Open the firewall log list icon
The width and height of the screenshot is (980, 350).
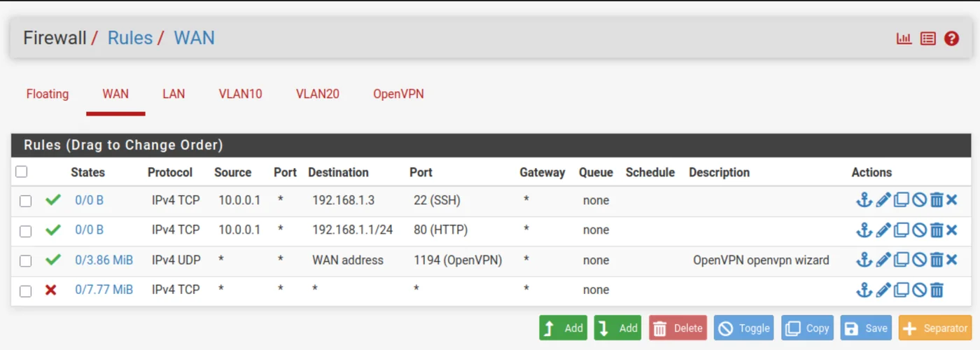[928, 38]
